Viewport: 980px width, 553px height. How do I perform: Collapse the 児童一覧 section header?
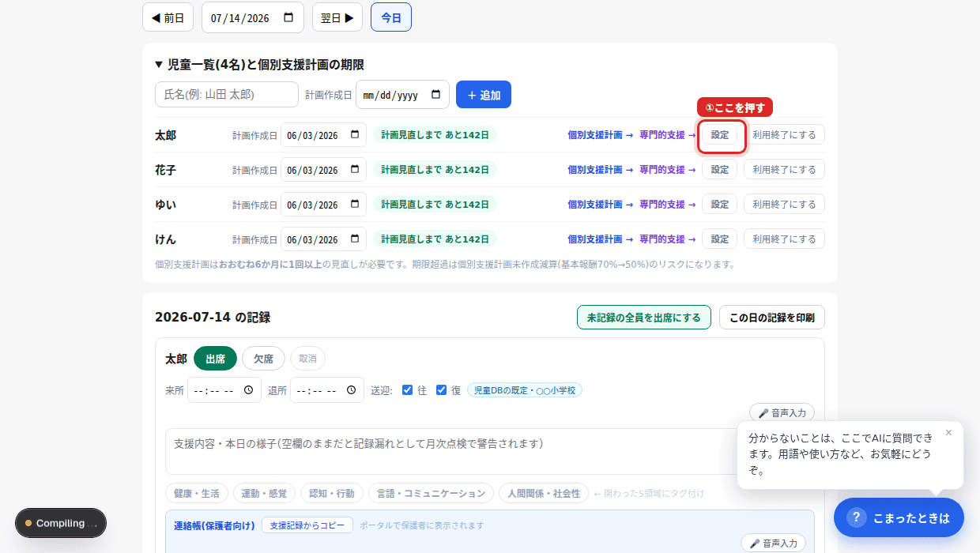click(259, 65)
